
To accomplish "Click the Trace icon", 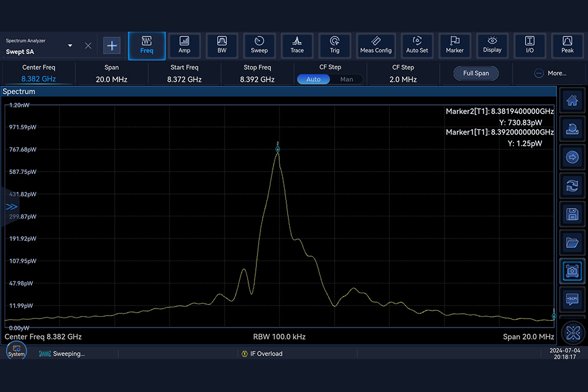I will pos(297,45).
